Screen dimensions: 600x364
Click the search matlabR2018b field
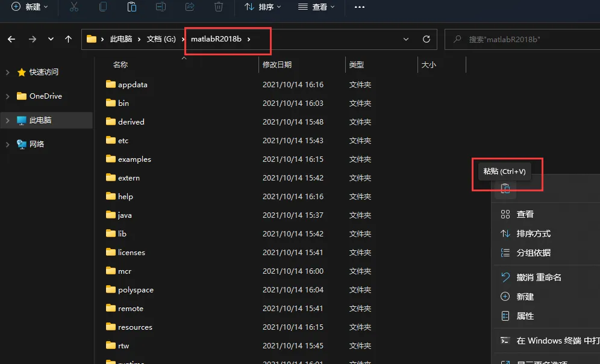tap(522, 39)
